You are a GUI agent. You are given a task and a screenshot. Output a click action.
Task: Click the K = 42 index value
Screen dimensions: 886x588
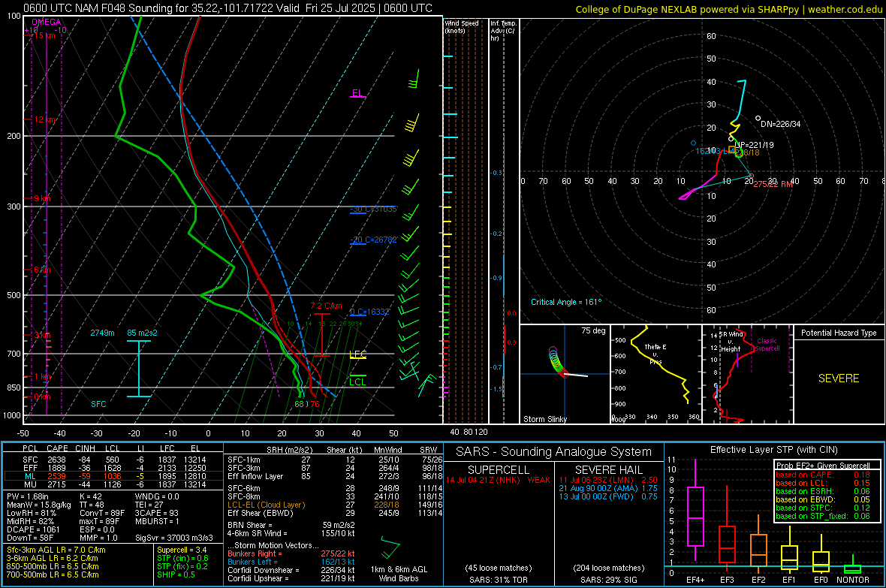click(90, 496)
